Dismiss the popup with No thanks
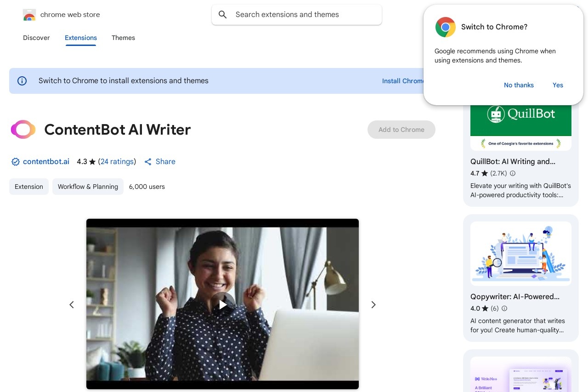Image resolution: width=588 pixels, height=392 pixels. coord(519,85)
